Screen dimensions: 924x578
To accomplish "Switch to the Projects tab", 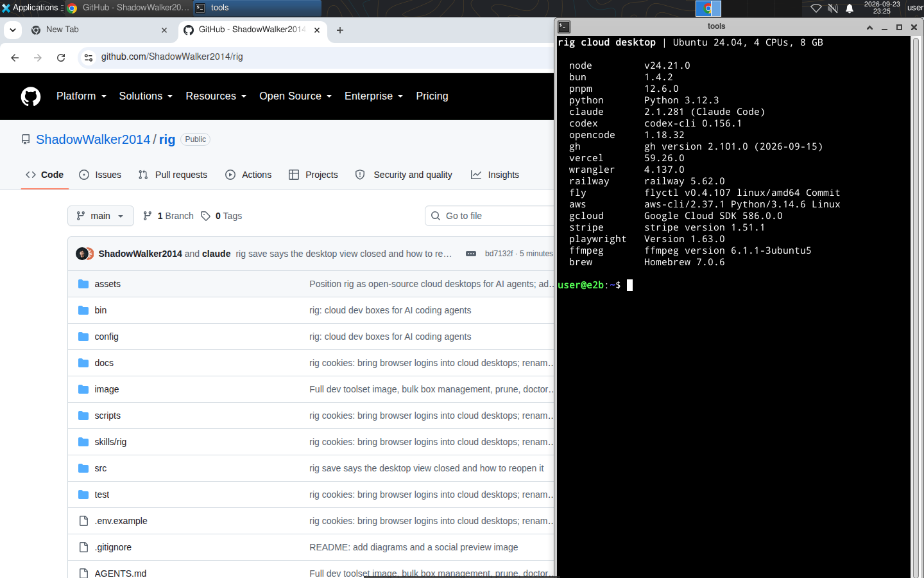I will click(313, 175).
